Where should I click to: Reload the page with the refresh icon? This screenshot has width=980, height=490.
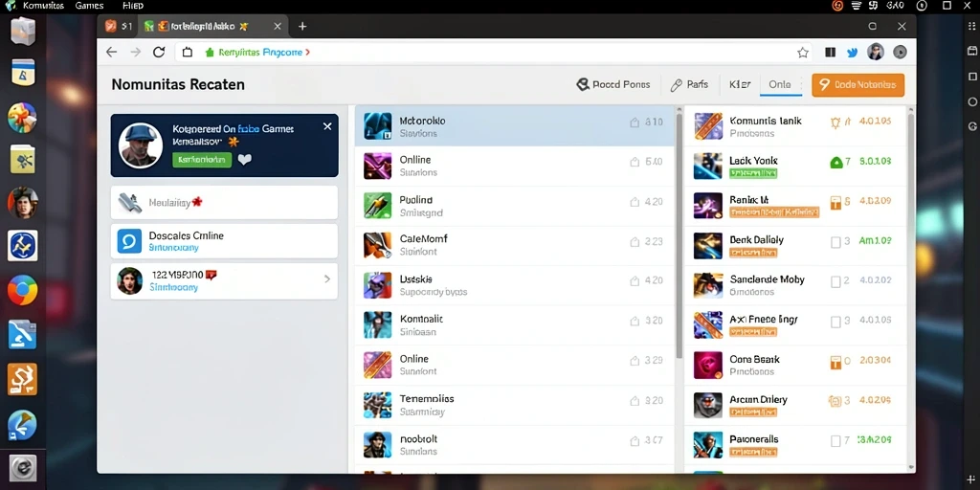pyautogui.click(x=159, y=53)
